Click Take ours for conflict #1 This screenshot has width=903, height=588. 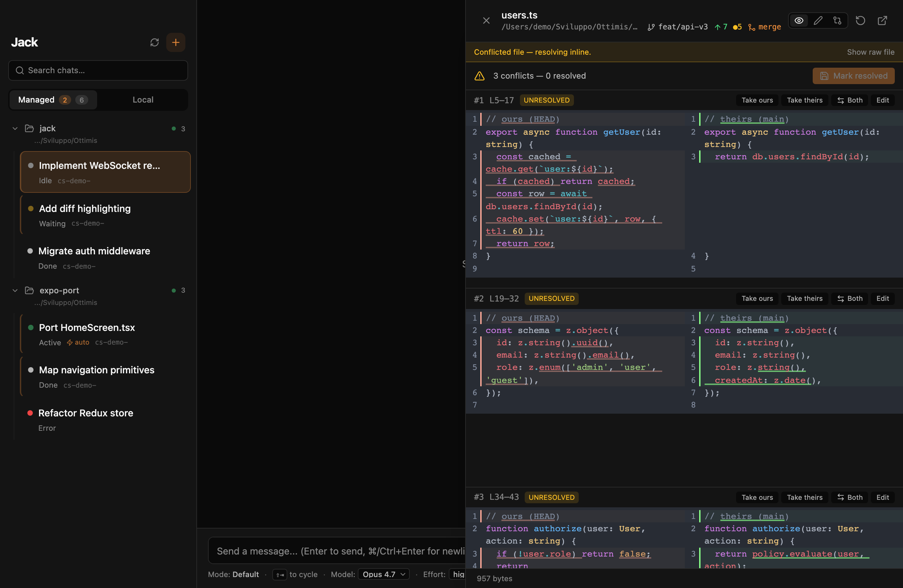click(x=757, y=100)
